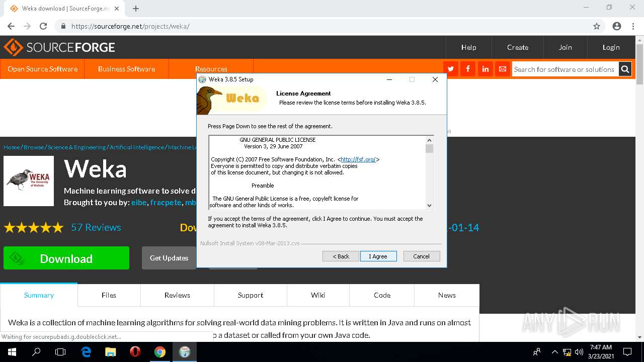644x362 pixels.
Task: Open the notification center icon
Action: click(627, 352)
